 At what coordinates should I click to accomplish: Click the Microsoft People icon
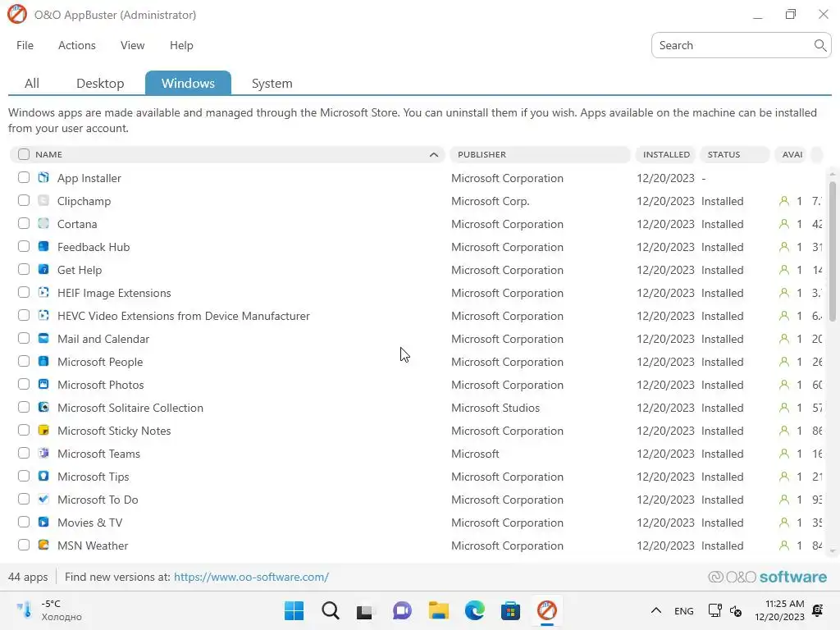[43, 362]
